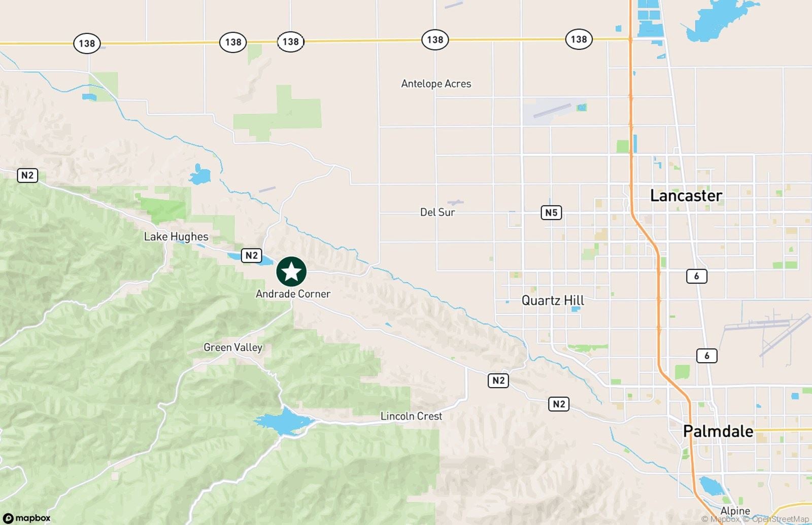The image size is (812, 525).
Task: Click the Green Valley place label
Action: 233,347
